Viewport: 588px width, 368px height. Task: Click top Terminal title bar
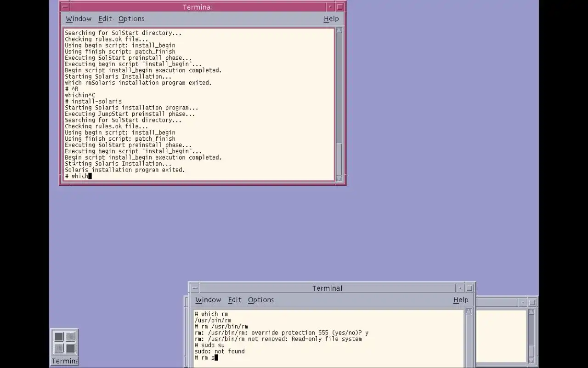click(x=198, y=7)
